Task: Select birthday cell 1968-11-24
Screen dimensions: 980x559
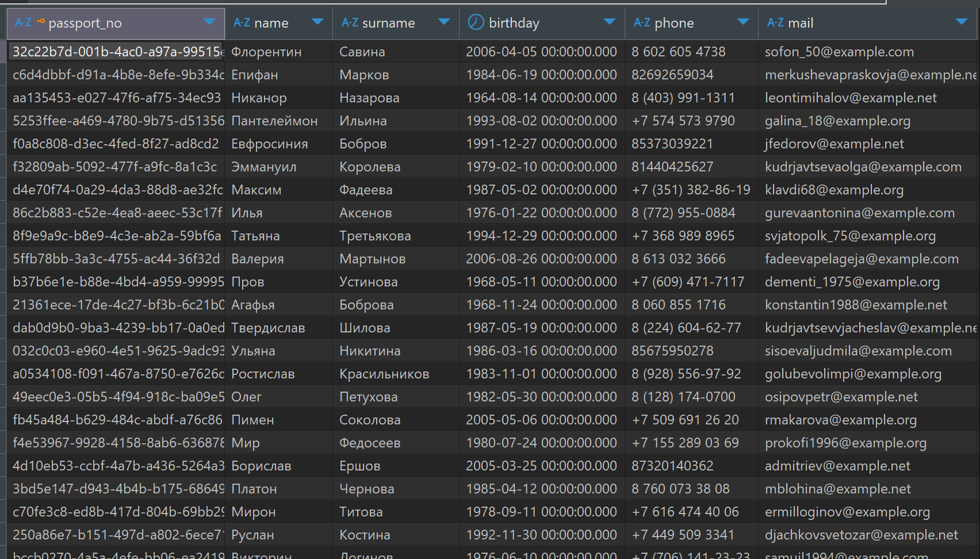Action: [542, 305]
